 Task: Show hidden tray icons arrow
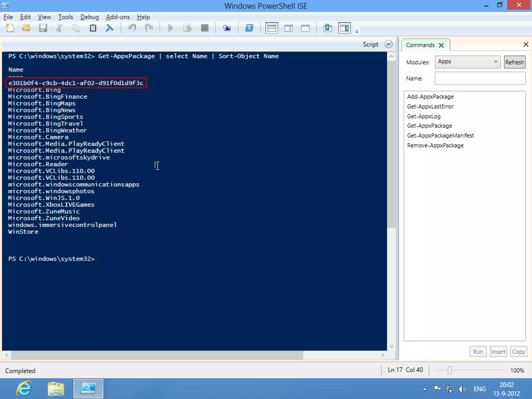(424, 389)
